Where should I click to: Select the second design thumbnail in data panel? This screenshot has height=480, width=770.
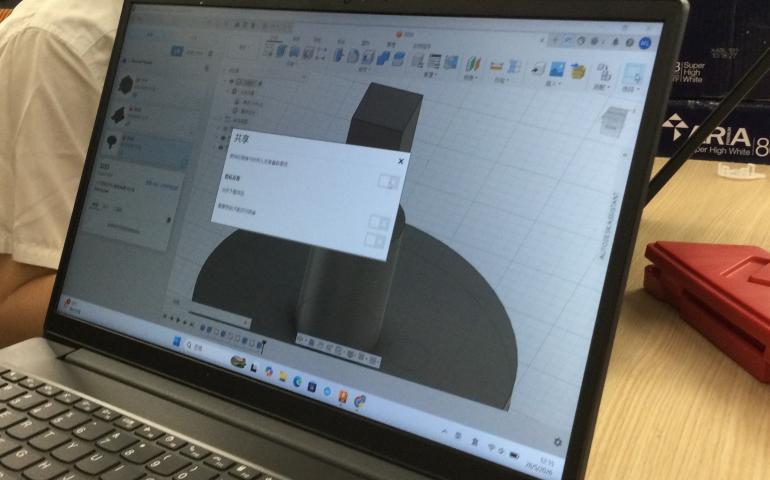click(x=119, y=114)
